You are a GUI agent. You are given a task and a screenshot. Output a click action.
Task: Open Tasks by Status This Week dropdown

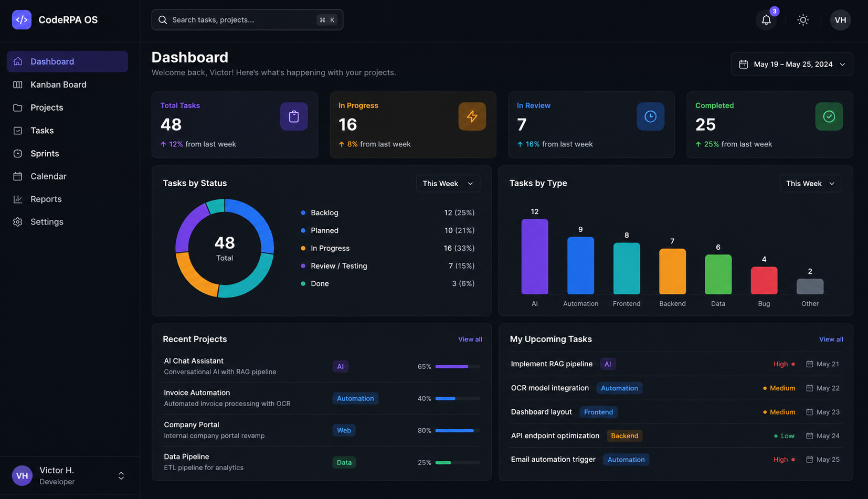(x=448, y=184)
